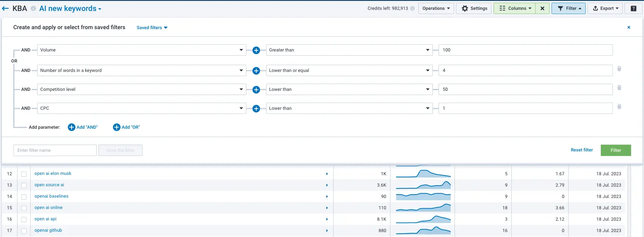Delete the Competition level filter row
The height and width of the screenshot is (237, 644).
pyautogui.click(x=619, y=88)
